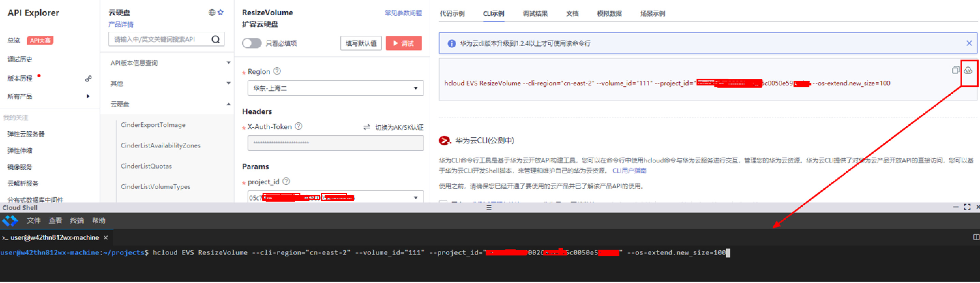
Task: Select the CLI示例 tab
Action: coord(493,14)
